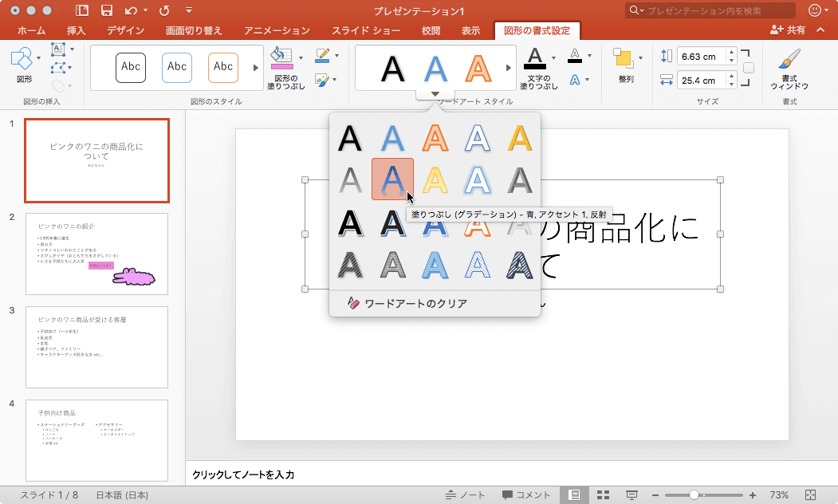Expand the shape styles gallery arrow

click(256, 68)
